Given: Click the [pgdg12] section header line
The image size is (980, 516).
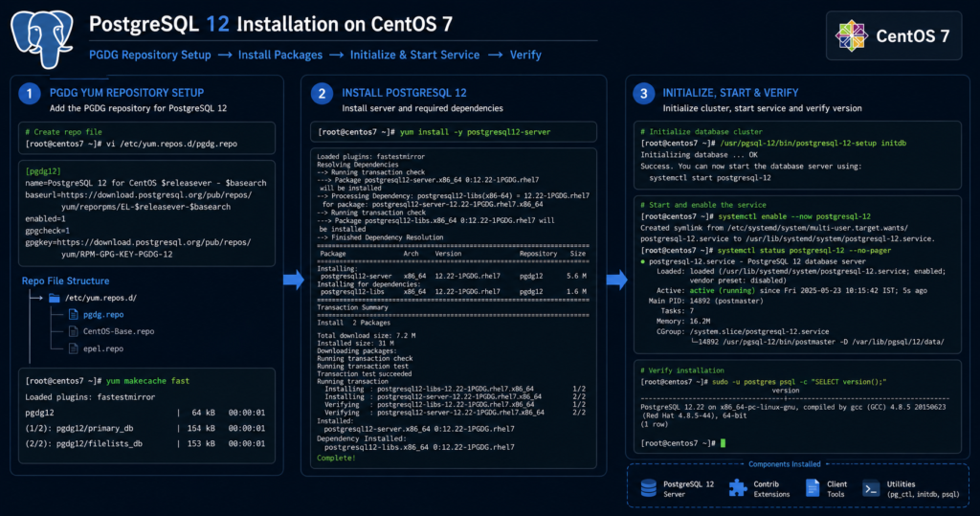Looking at the screenshot, I should click(x=43, y=170).
